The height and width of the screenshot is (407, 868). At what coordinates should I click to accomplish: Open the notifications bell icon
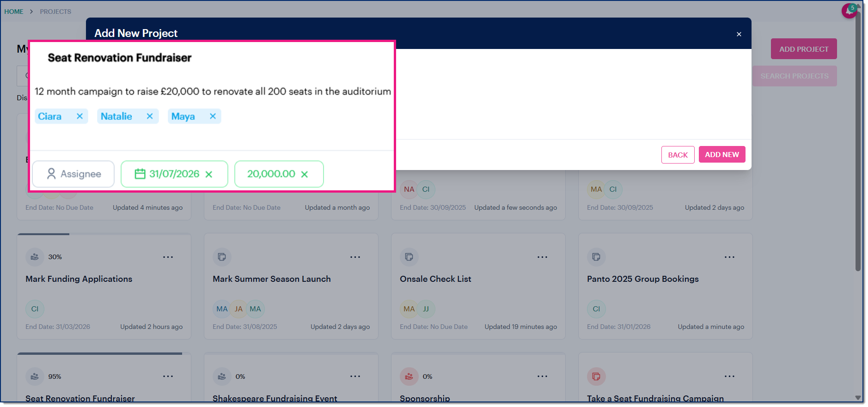(x=849, y=11)
